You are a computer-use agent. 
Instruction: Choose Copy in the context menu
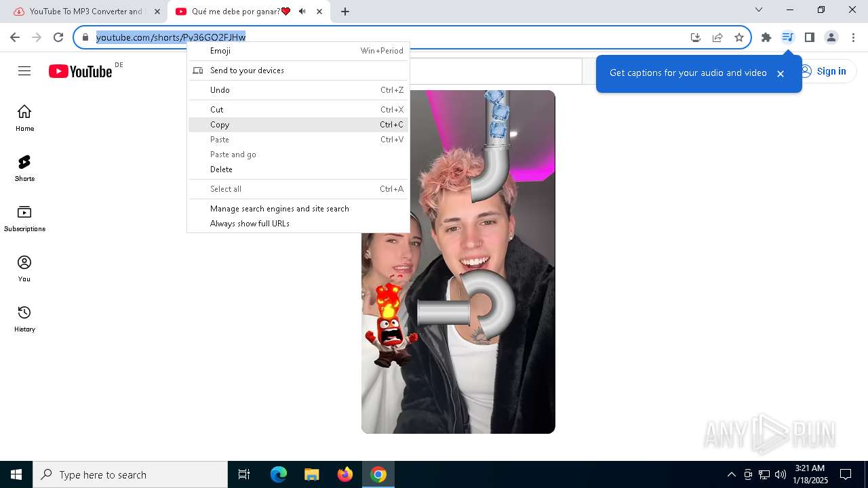click(298, 125)
